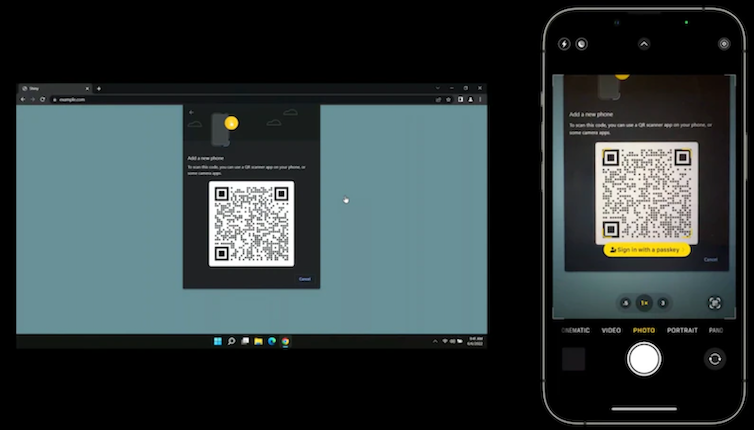Click the Wi-Fi icon in system tray
Viewport: 754px width, 430px height.
[445, 341]
